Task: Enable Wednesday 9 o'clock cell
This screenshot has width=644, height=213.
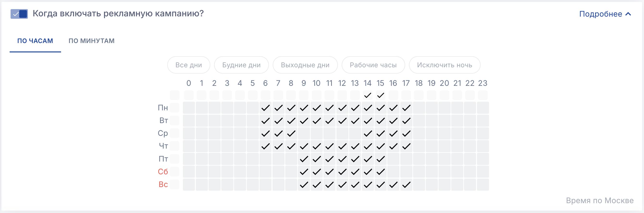Action: (x=304, y=133)
